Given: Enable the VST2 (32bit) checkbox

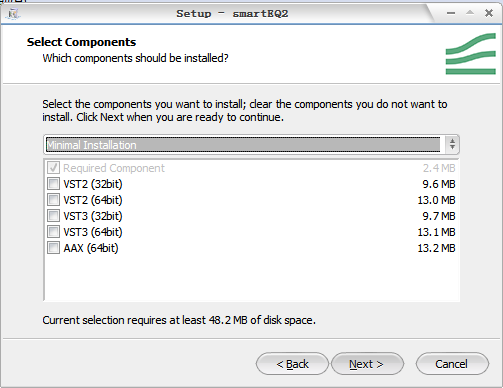Looking at the screenshot, I should click(x=53, y=184).
